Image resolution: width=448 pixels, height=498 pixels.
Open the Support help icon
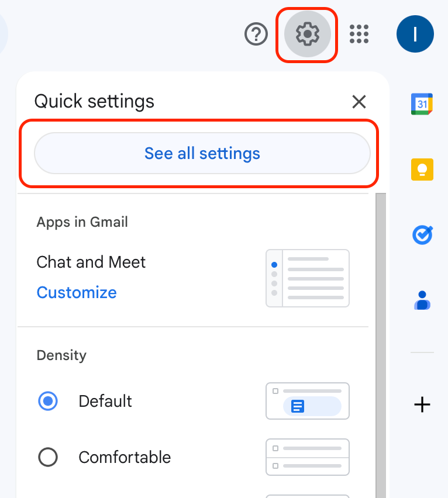256,34
